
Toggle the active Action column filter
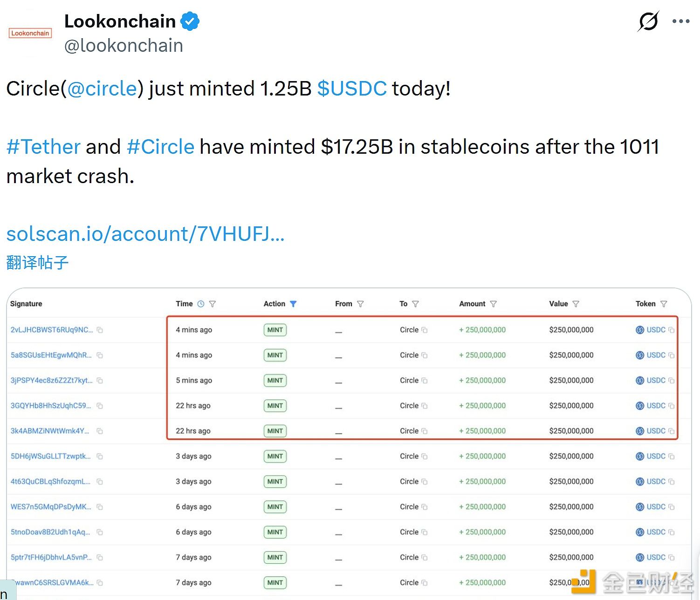coord(294,303)
